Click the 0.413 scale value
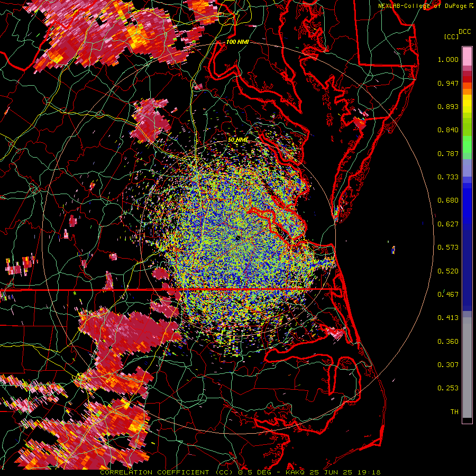Screen dimensions: 476x476 448,318
